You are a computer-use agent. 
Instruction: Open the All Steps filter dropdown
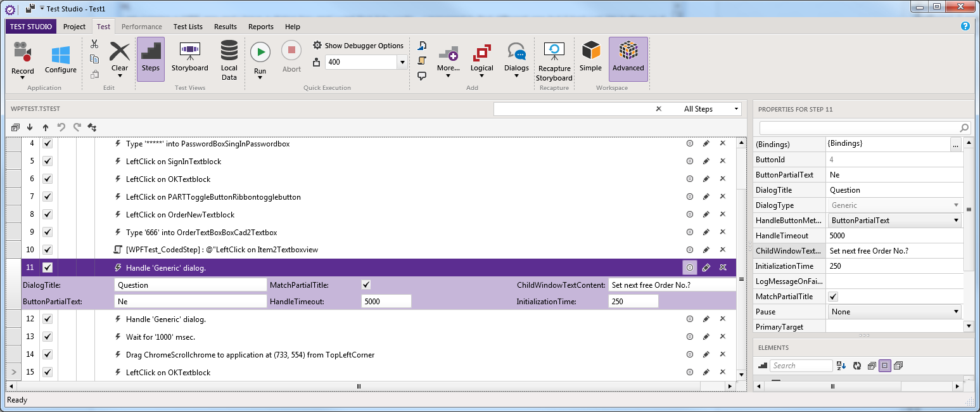point(711,109)
